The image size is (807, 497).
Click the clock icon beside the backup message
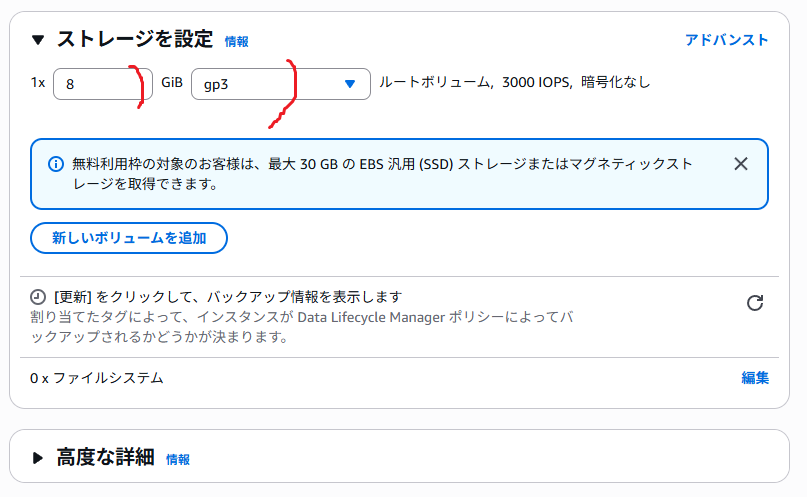pos(38,297)
